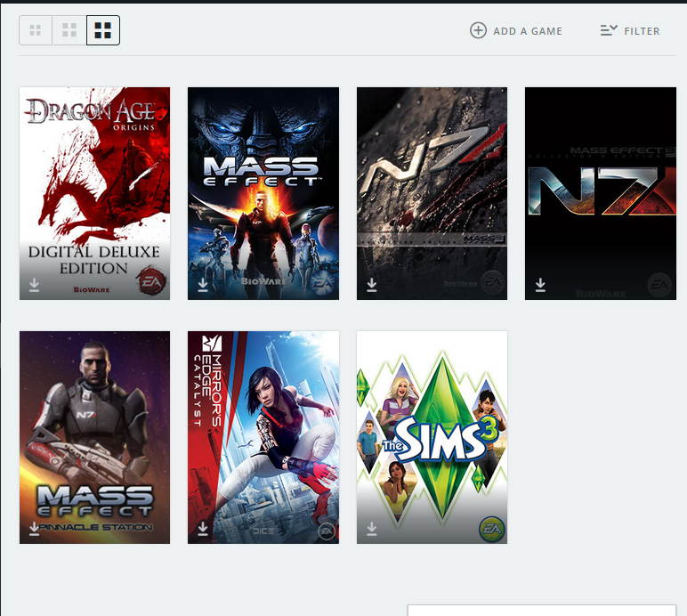Click the ADD A GAME label
This screenshot has height=616, width=687.
click(x=528, y=31)
